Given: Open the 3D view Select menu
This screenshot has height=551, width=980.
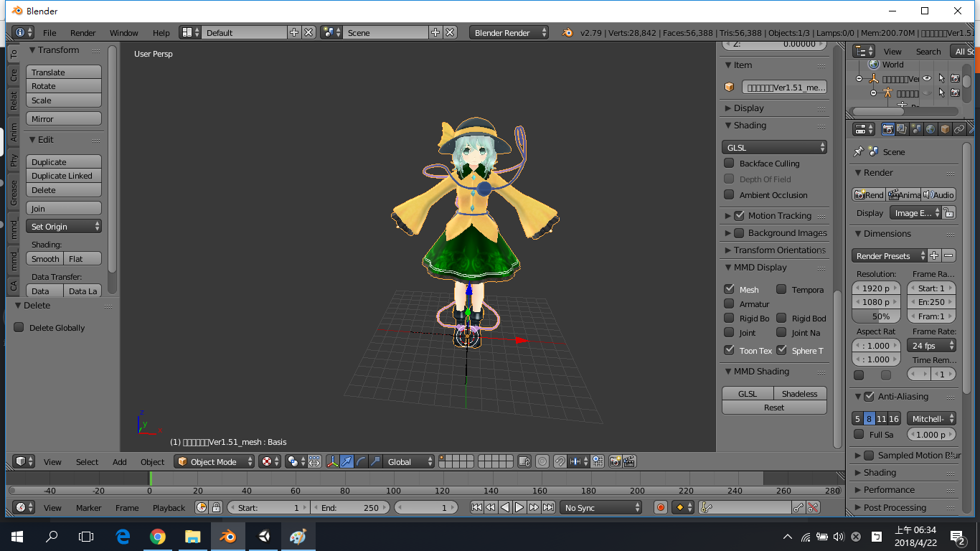Looking at the screenshot, I should tap(88, 461).
